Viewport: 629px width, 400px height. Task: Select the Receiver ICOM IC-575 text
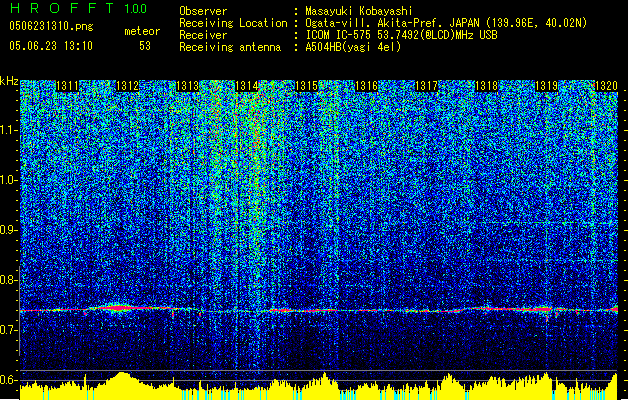pyautogui.click(x=401, y=35)
